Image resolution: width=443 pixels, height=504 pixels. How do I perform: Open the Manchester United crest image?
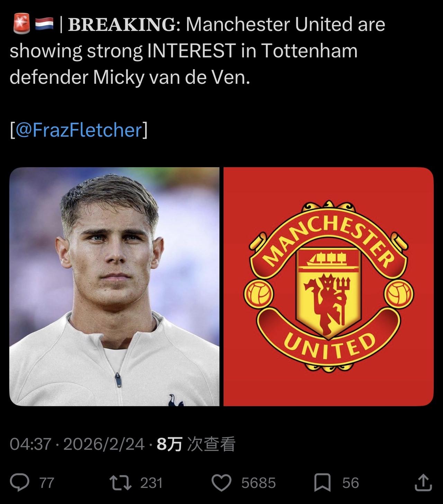328,286
